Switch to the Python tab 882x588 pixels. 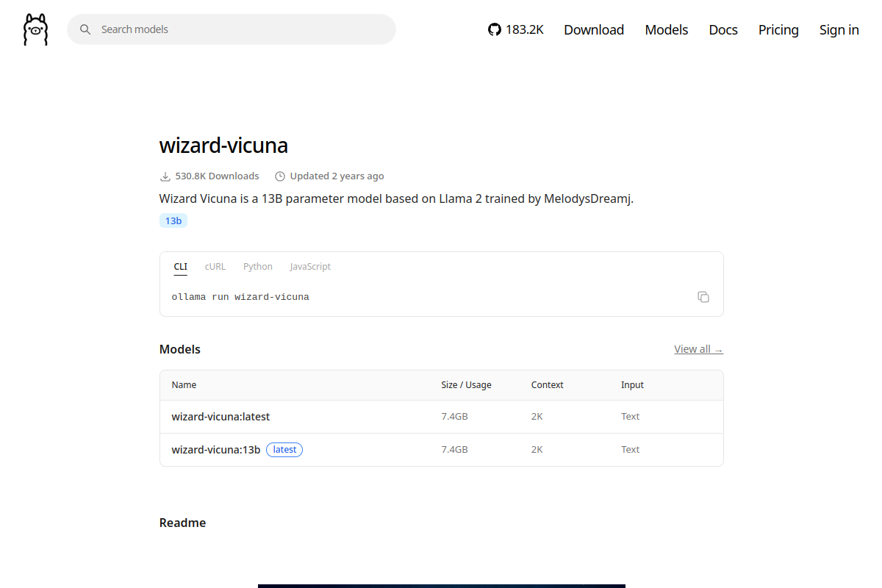coord(258,267)
